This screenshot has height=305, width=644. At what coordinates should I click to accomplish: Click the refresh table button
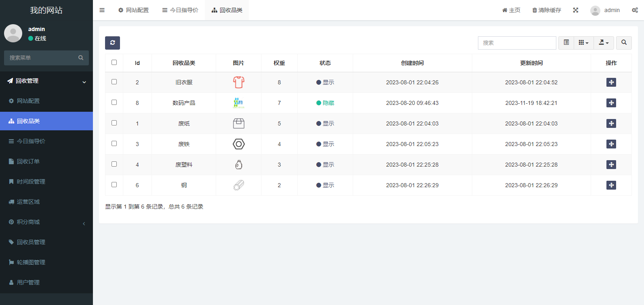112,43
